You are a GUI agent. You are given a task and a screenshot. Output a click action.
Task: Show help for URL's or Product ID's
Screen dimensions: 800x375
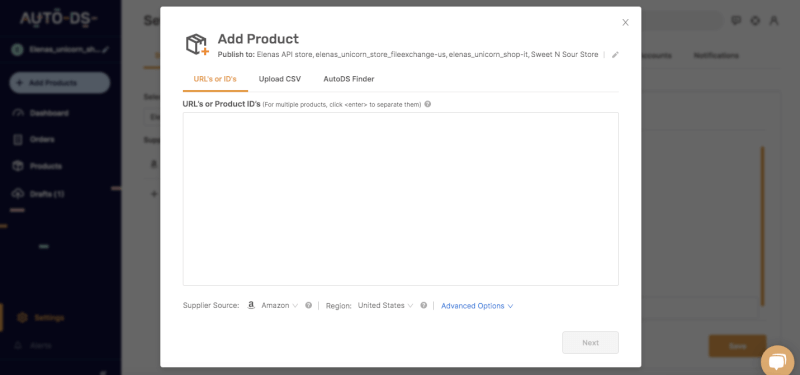tap(428, 104)
